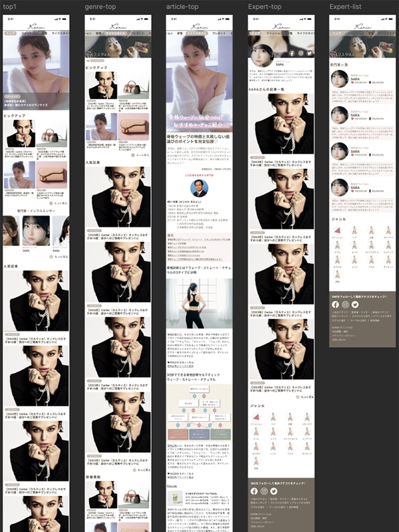Click Twitter icon in Expert-top footer
The height and width of the screenshot is (532, 399).
pyautogui.click(x=274, y=490)
